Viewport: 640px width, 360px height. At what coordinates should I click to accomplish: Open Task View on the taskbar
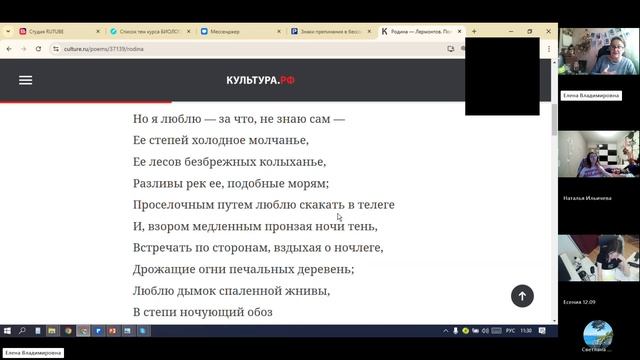(37, 331)
